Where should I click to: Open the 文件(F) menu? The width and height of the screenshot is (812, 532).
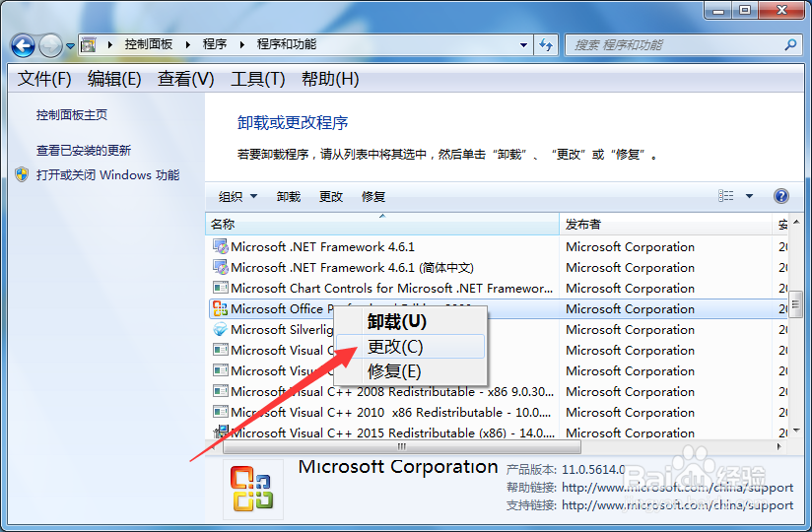click(44, 79)
